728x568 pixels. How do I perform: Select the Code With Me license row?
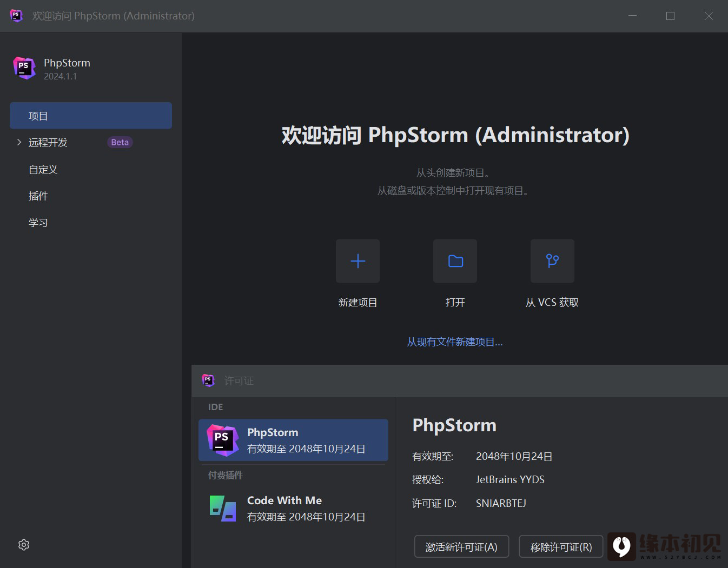pos(293,509)
